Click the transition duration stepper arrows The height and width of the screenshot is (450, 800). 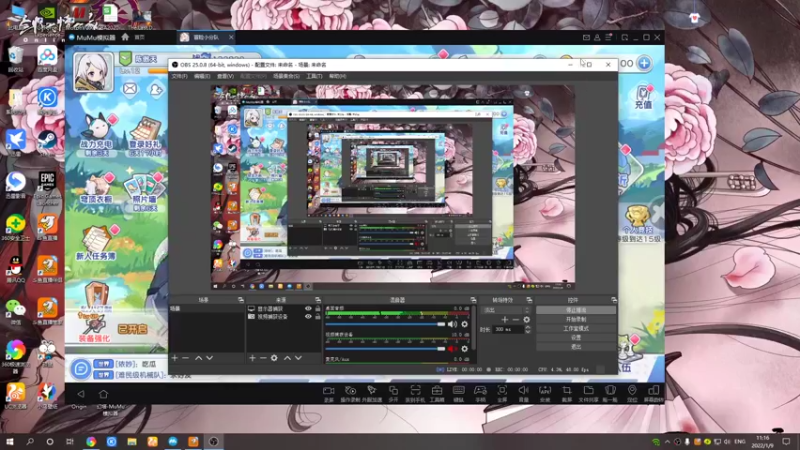tap(528, 330)
